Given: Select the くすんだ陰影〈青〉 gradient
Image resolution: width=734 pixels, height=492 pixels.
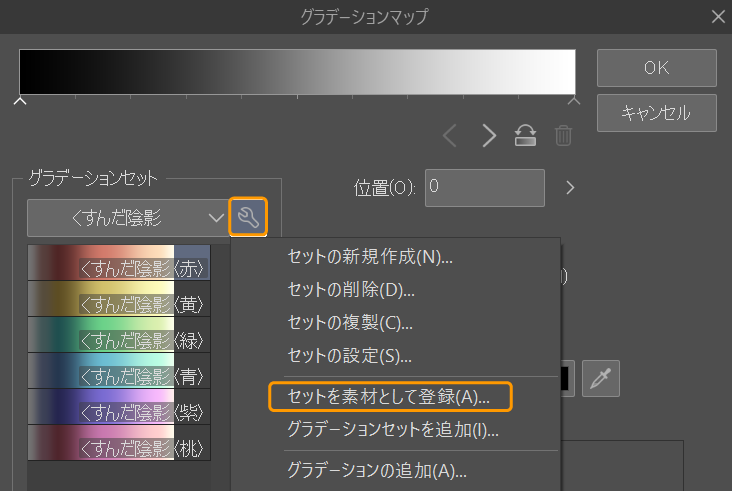Looking at the screenshot, I should click(119, 371).
